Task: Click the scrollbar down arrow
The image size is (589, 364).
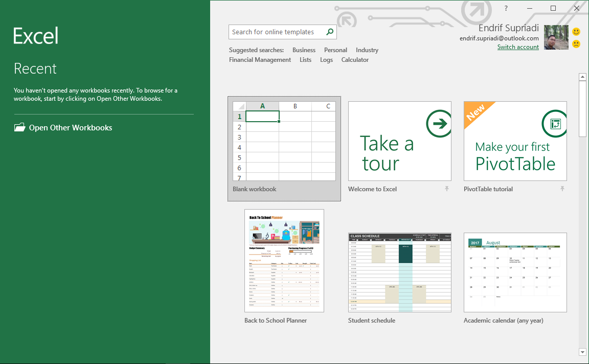Action: (583, 352)
